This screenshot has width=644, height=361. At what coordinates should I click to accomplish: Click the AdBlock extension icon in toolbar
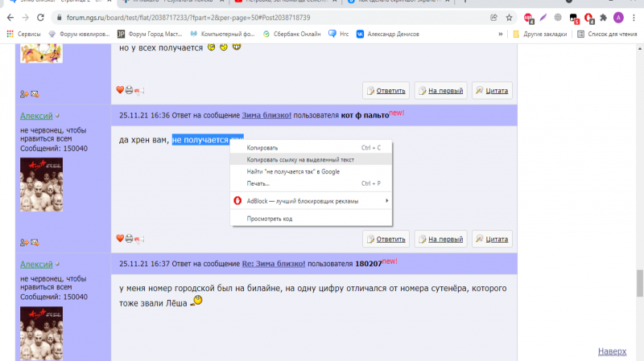coord(588,18)
